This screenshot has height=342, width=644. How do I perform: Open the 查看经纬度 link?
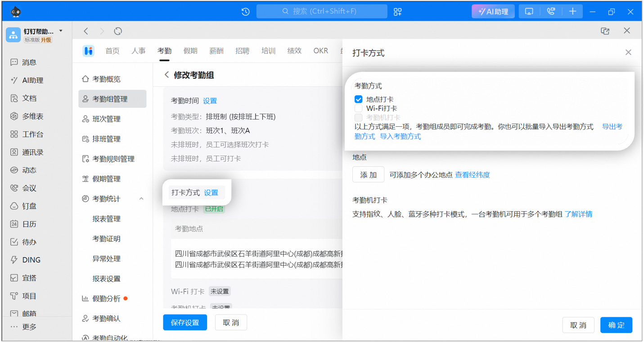473,175
